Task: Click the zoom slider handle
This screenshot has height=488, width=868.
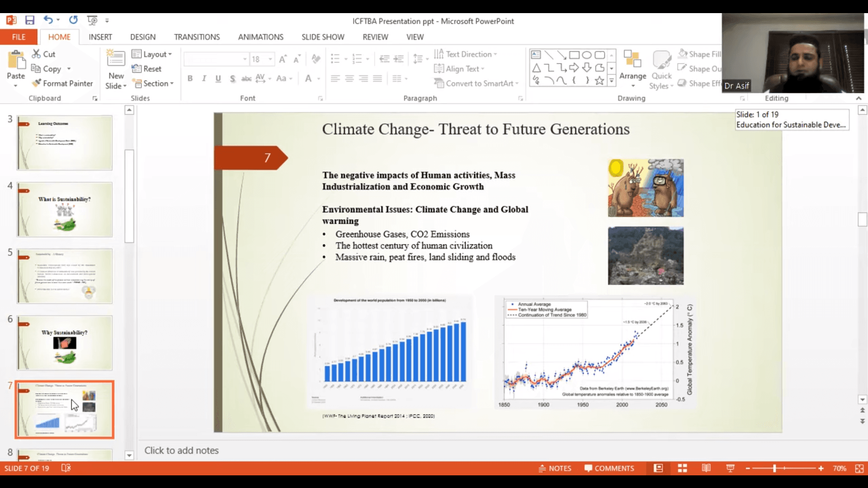Action: click(774, 468)
